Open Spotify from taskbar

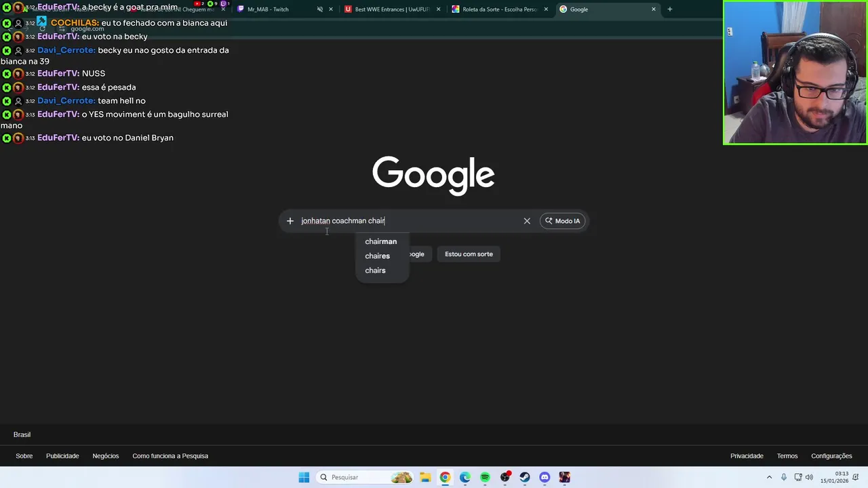(x=485, y=477)
